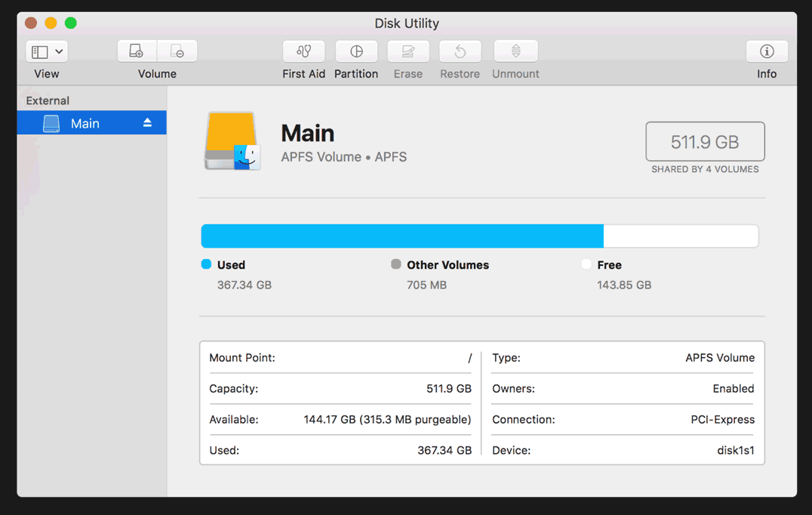812x515 pixels.
Task: Click the APFS Volume • APFS subtitle
Action: coord(344,157)
